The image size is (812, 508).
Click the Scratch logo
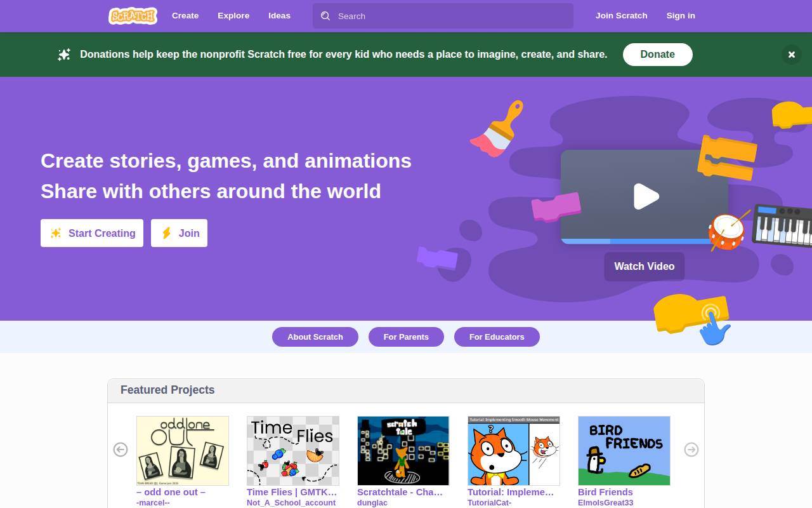click(133, 16)
